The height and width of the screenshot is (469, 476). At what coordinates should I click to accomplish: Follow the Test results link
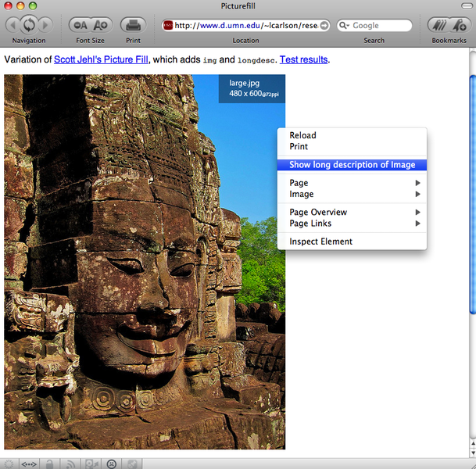click(x=303, y=59)
